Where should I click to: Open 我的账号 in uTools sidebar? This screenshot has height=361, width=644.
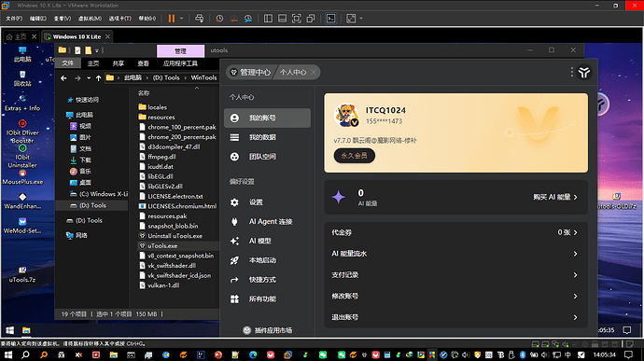tap(267, 118)
